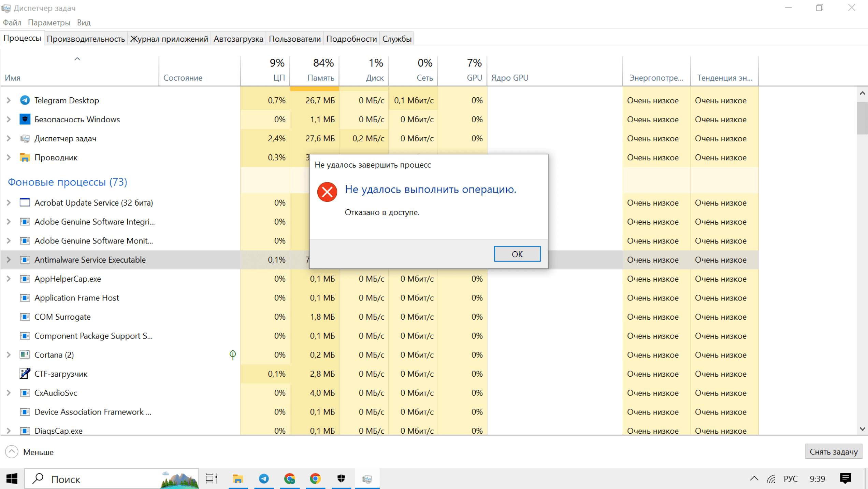Click the red error icon in dialog
Image resolution: width=868 pixels, height=489 pixels.
(x=327, y=192)
